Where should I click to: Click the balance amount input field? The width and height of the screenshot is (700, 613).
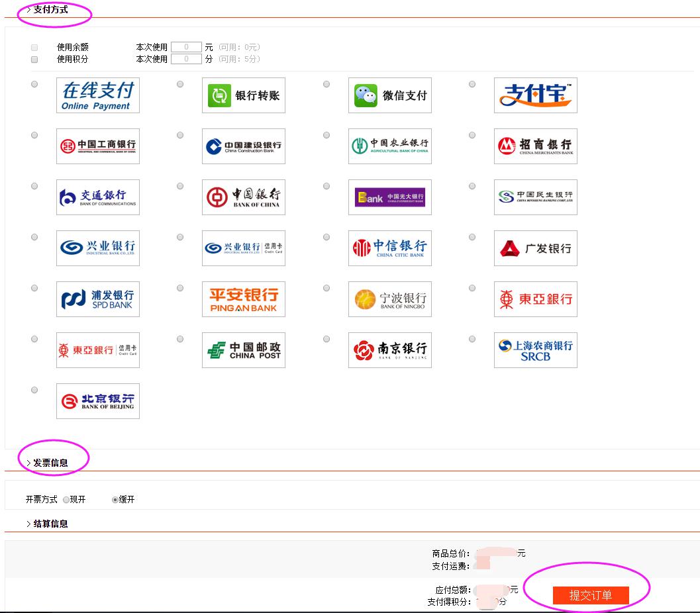click(x=186, y=47)
